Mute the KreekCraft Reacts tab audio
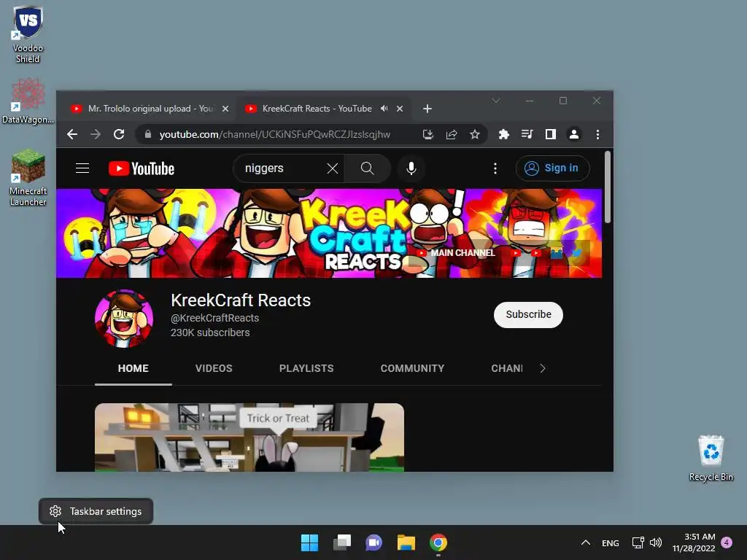The height and width of the screenshot is (560, 747). pyautogui.click(x=384, y=109)
